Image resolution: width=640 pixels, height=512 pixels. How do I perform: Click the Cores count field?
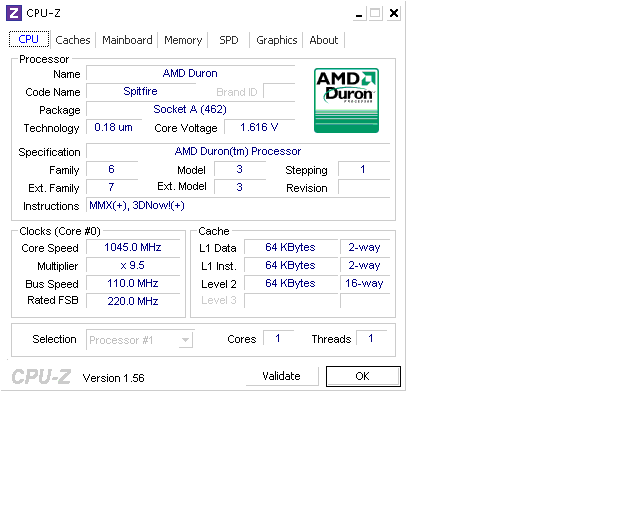point(278,338)
